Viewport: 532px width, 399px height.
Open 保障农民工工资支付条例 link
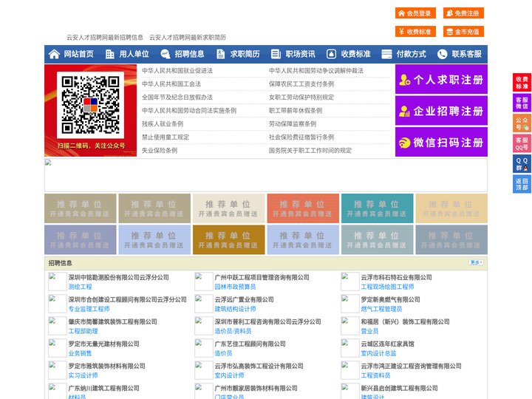[x=301, y=83]
